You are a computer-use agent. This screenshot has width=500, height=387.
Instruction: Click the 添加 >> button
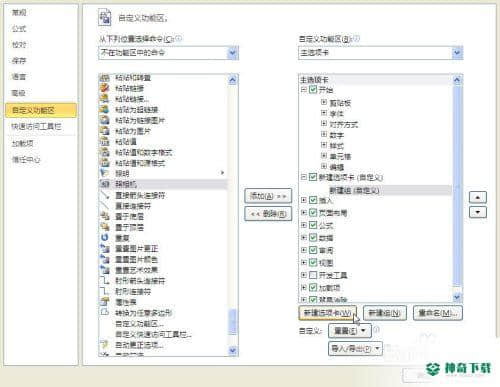click(x=268, y=196)
